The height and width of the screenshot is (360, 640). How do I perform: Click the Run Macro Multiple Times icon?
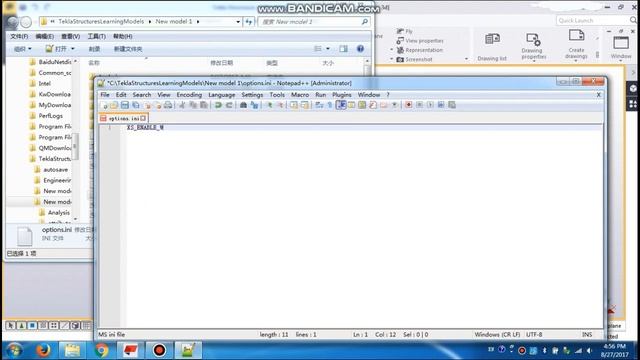pos(441,105)
